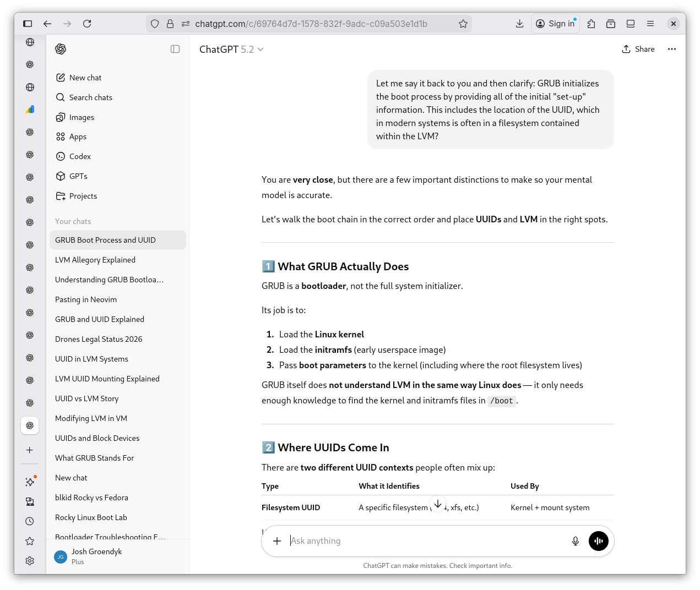The image size is (700, 590).
Task: Click the Share button
Action: tap(638, 49)
